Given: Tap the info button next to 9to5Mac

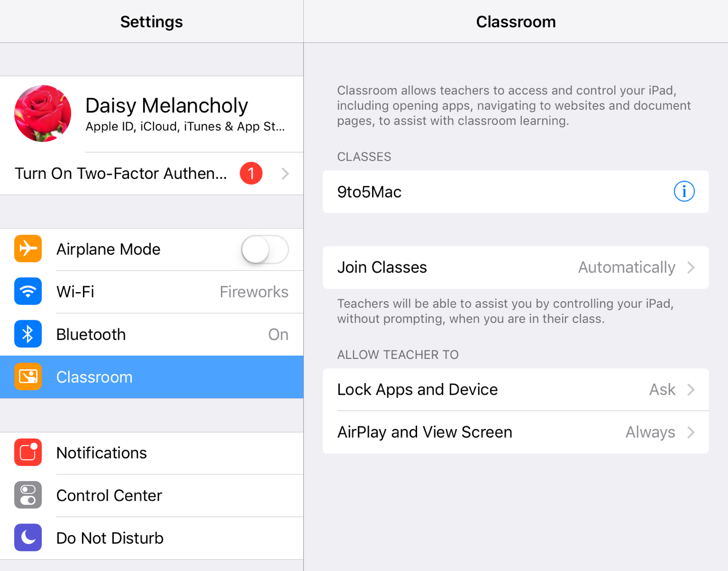Looking at the screenshot, I should point(684,192).
